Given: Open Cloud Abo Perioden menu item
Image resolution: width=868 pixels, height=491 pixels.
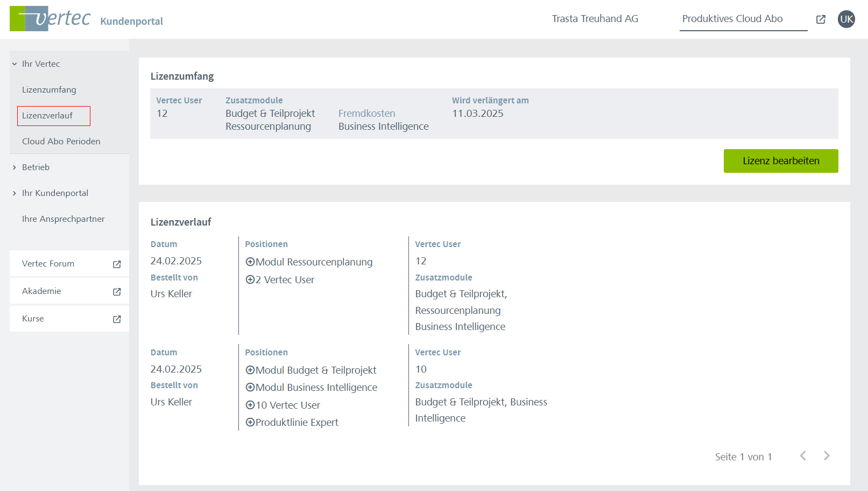Looking at the screenshot, I should (61, 142).
